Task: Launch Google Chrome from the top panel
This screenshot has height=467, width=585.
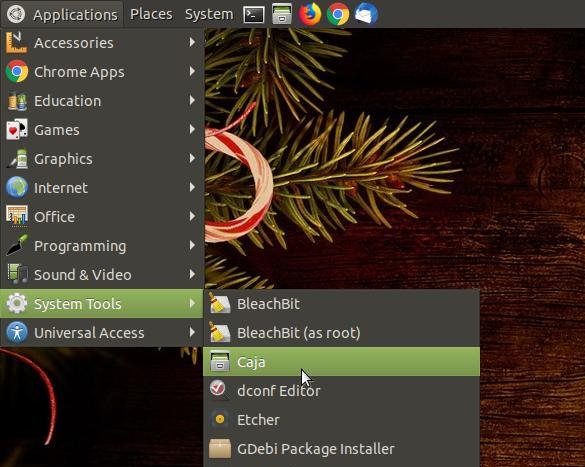Action: pyautogui.click(x=338, y=14)
